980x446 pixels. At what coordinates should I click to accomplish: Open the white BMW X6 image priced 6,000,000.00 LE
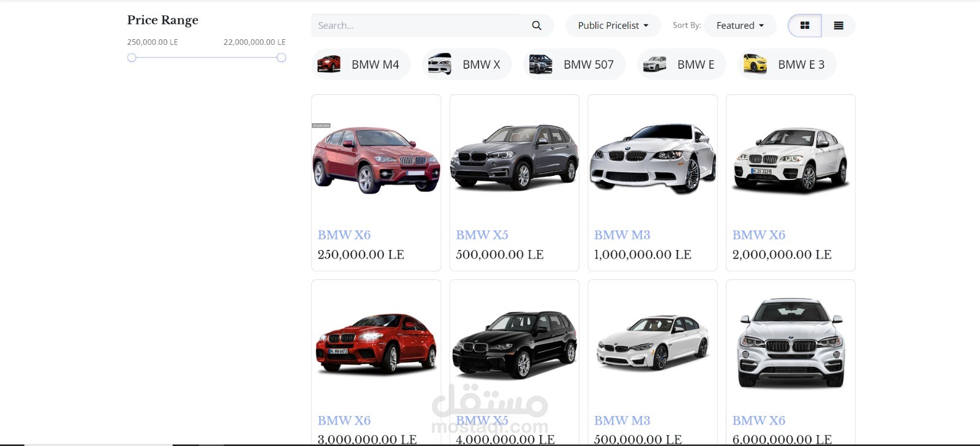click(791, 343)
